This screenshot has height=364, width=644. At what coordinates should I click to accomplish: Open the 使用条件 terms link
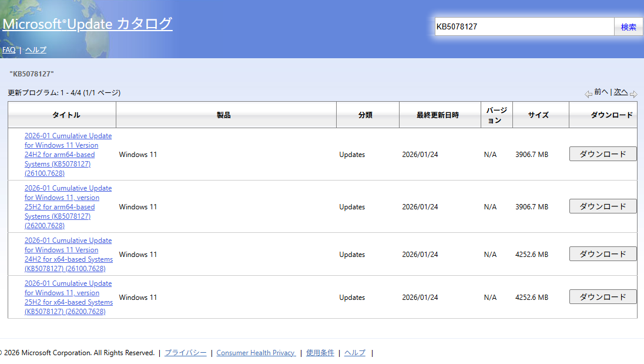tap(320, 352)
